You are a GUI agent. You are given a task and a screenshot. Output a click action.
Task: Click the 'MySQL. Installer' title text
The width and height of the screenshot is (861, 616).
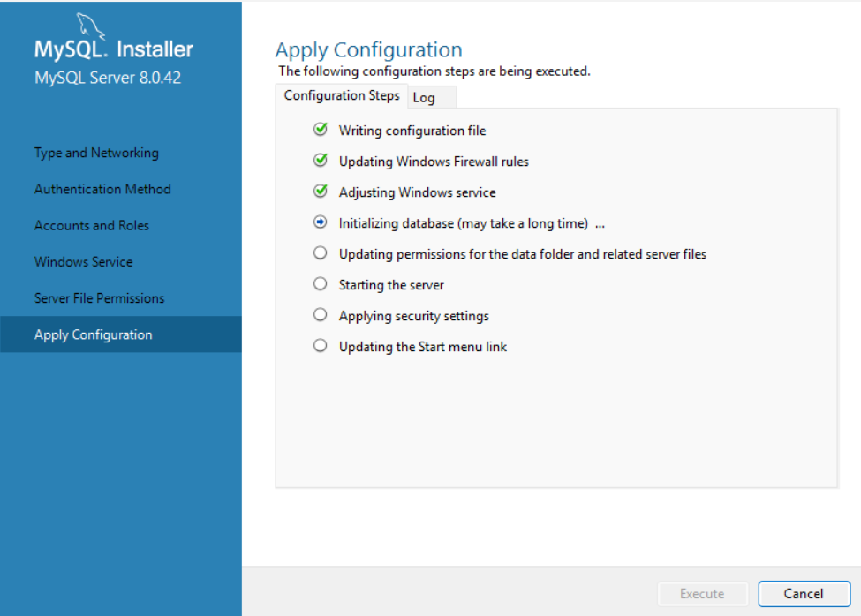point(114,49)
